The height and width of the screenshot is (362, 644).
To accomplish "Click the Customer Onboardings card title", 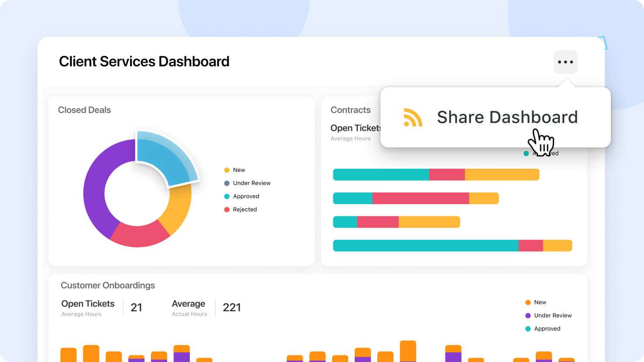I will pos(108,285).
